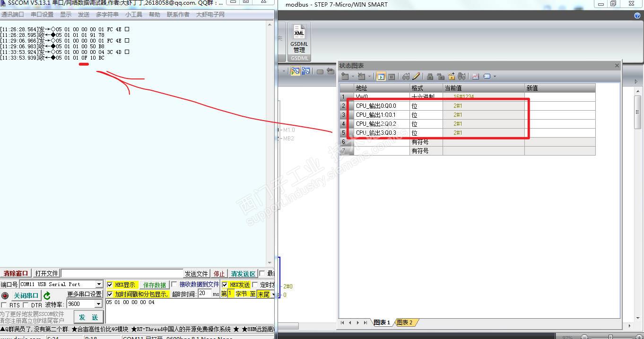Click the file path field beside 打开文件

tap(122, 273)
